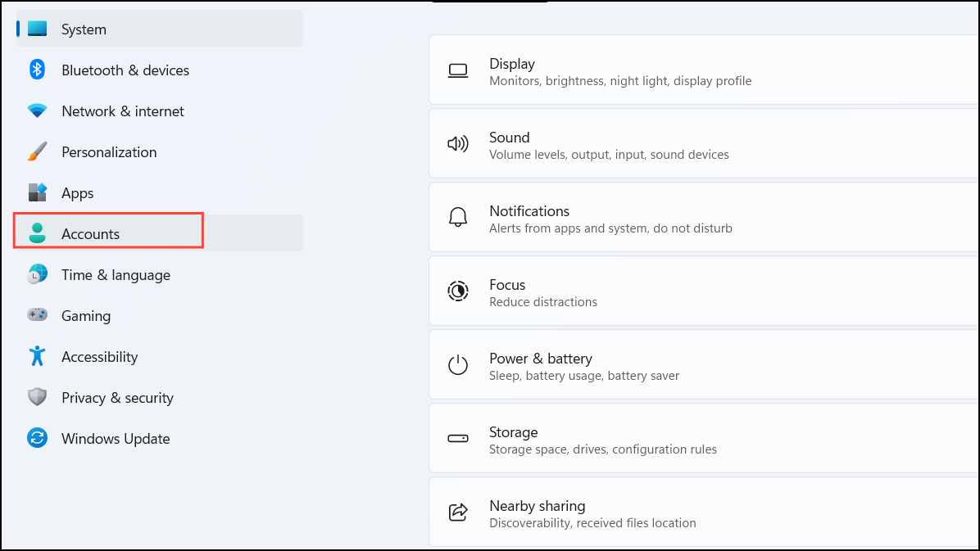
Task: Click the Gaming controller icon
Action: [37, 315]
